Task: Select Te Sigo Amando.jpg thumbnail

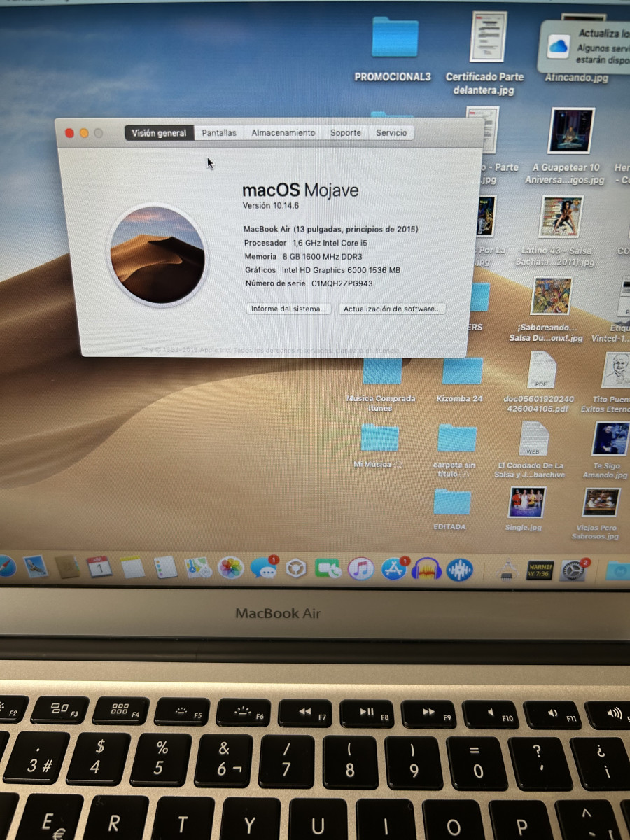Action: point(610,439)
